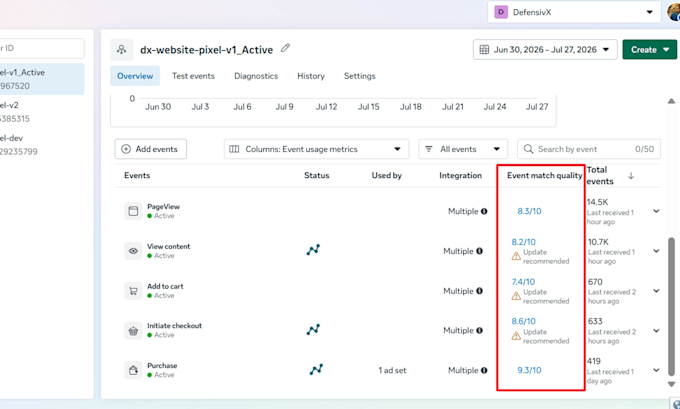680x409 pixels.
Task: Select the pixel ending 967520 in sidebar
Action: (42, 79)
